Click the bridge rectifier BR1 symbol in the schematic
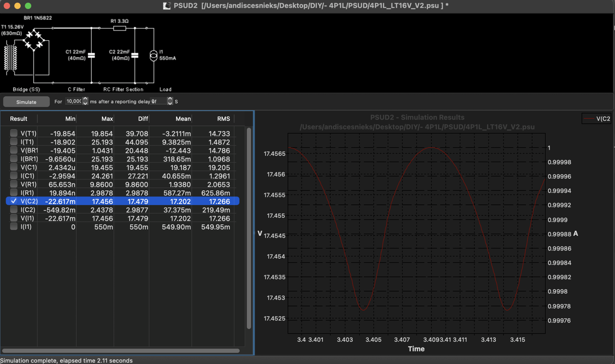Screen dimensions: 615x364 point(34,40)
